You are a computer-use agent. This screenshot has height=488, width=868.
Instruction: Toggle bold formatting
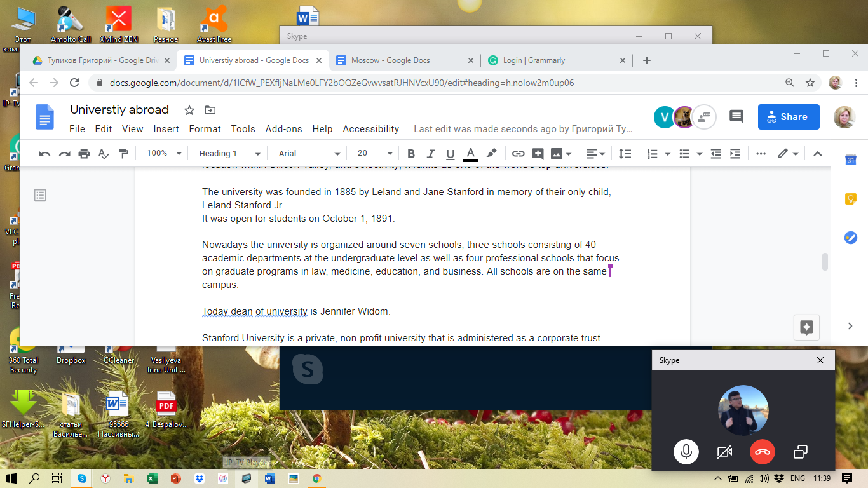pos(411,154)
